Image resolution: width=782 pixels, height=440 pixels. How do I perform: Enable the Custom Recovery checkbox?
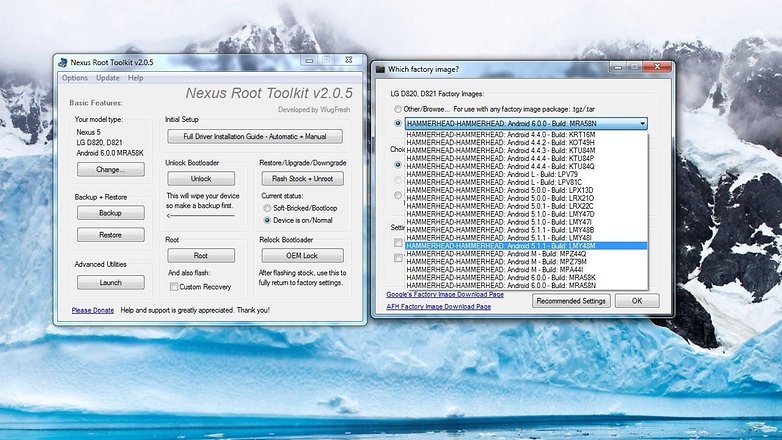coord(174,287)
